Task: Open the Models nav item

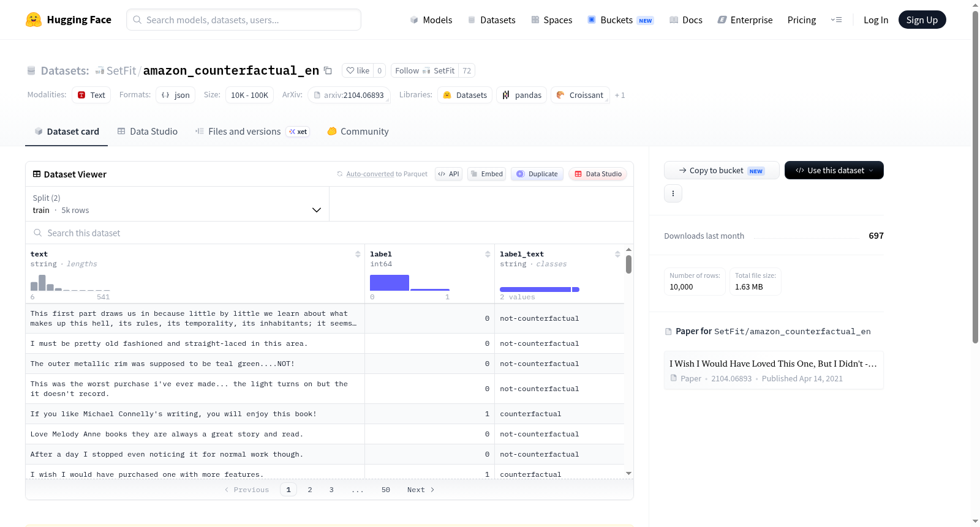Action: [431, 20]
